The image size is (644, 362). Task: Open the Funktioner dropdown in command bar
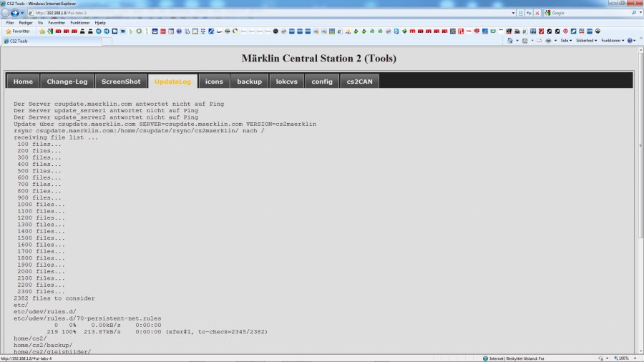coord(613,41)
